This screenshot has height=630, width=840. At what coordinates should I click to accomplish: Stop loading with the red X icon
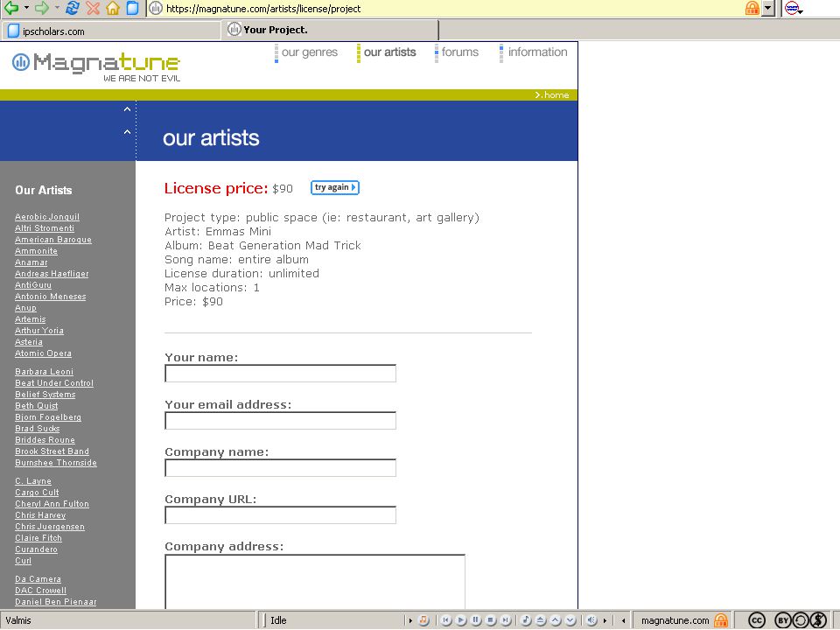[94, 8]
